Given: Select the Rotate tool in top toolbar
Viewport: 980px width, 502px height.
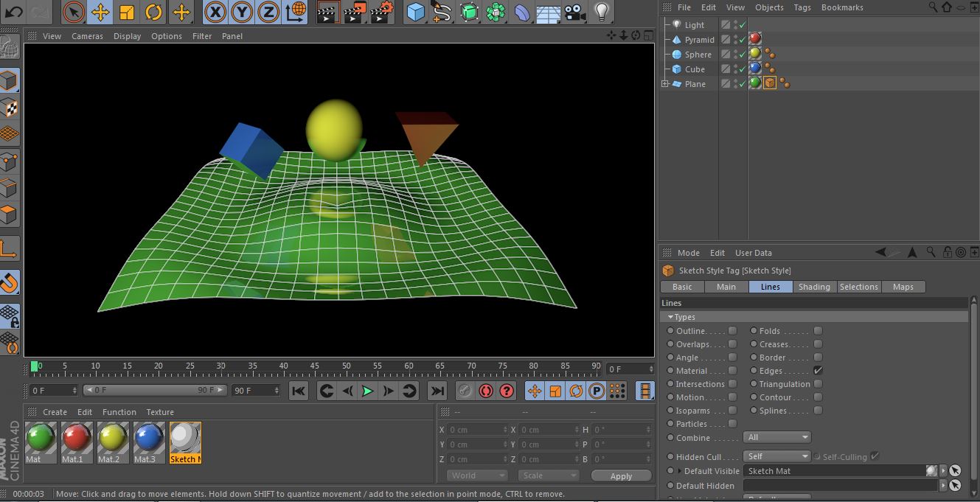Looking at the screenshot, I should (153, 12).
